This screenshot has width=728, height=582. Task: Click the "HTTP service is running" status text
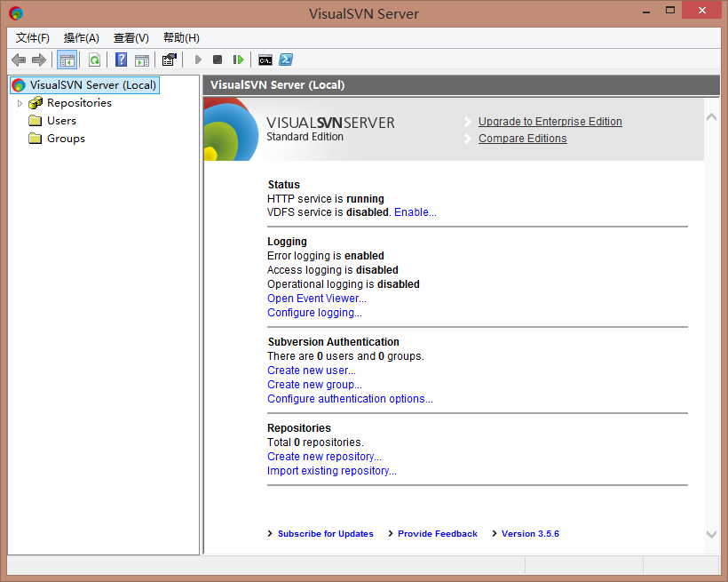pyautogui.click(x=326, y=199)
